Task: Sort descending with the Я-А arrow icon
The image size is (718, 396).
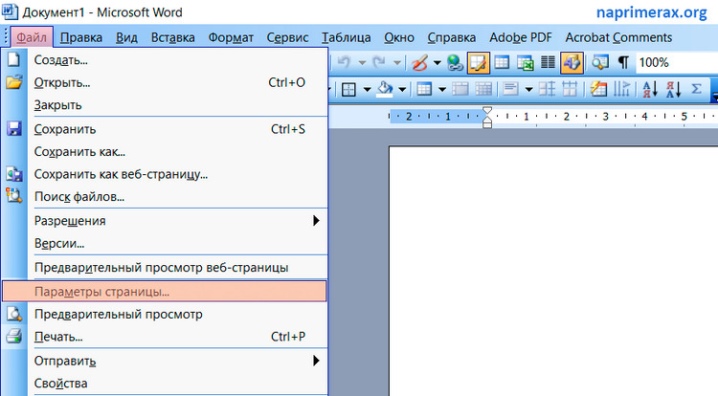Action: click(673, 89)
